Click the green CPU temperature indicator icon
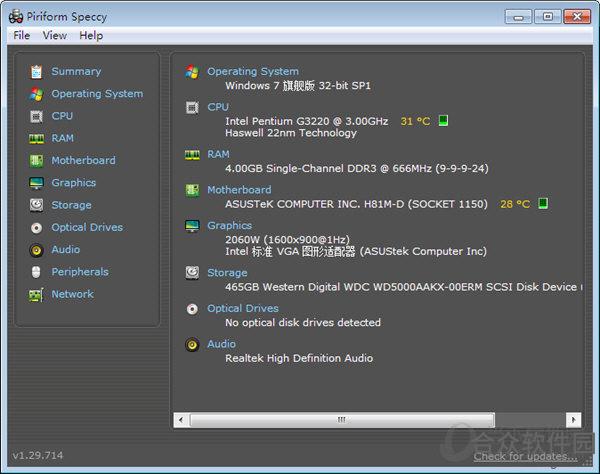600x474 pixels. [x=443, y=121]
